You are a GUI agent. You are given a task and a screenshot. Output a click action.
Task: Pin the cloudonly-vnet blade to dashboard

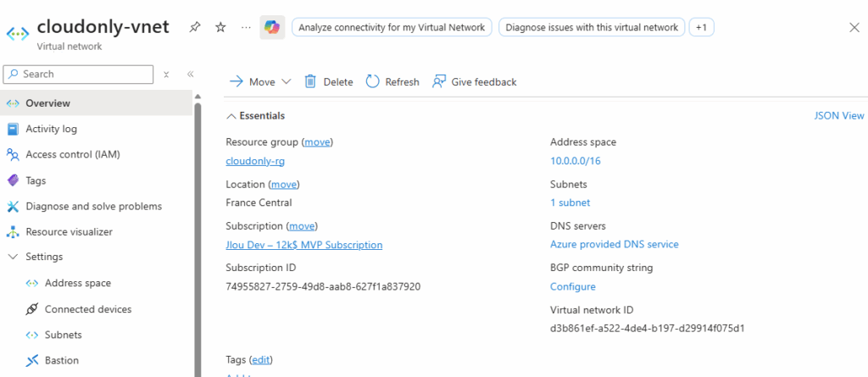[x=195, y=27]
